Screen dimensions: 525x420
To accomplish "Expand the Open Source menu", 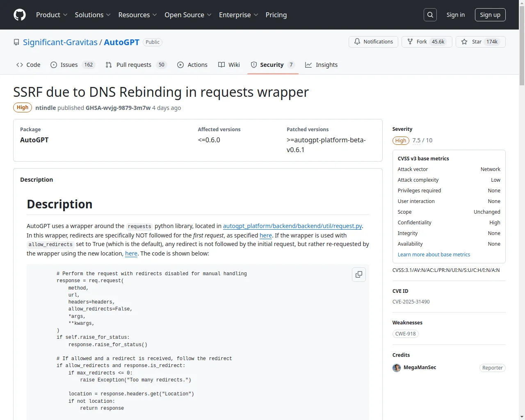I will [188, 15].
